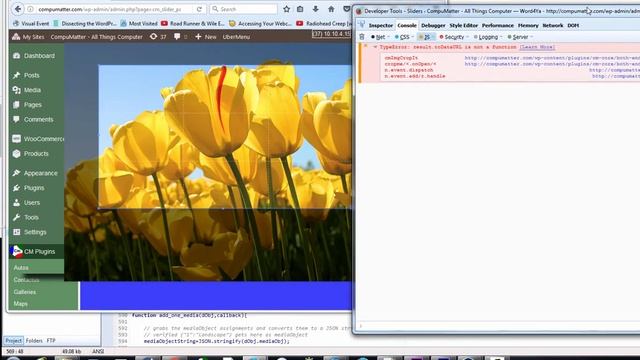The width and height of the screenshot is (640, 360).
Task: Toggle the Logging console filter
Action: 488,37
